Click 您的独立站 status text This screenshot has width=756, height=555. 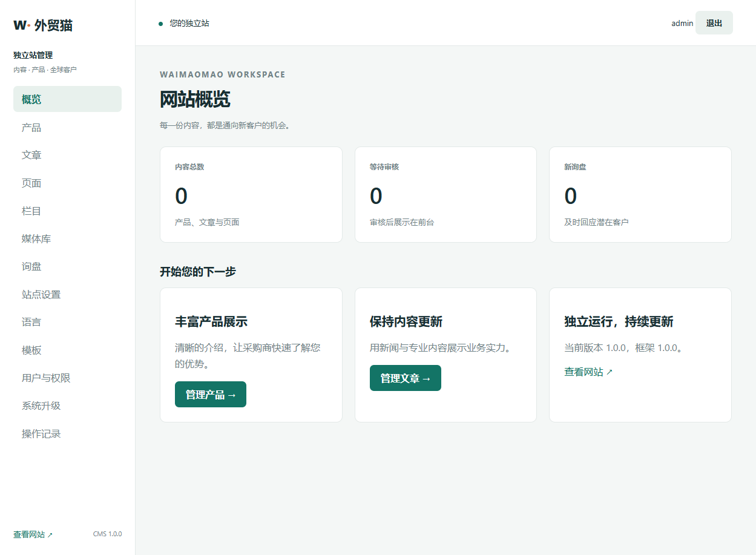189,23
